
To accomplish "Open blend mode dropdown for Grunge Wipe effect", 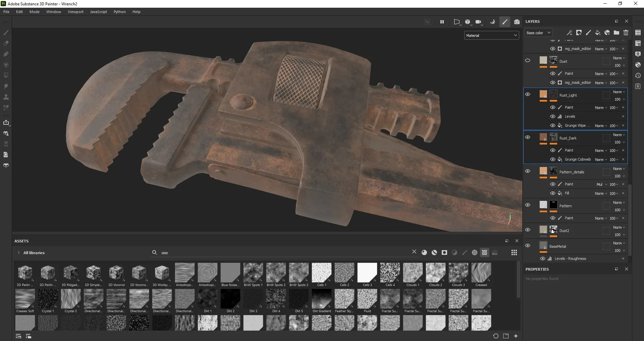I will click(601, 126).
